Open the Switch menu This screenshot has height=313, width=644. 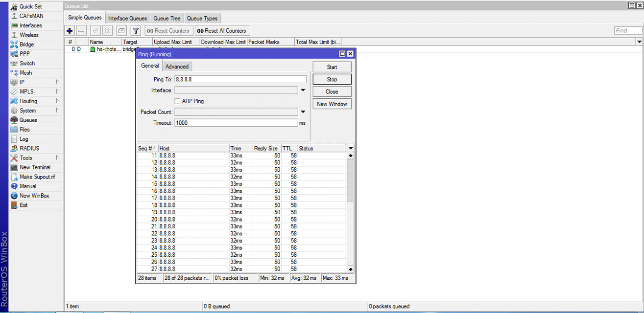click(x=27, y=64)
